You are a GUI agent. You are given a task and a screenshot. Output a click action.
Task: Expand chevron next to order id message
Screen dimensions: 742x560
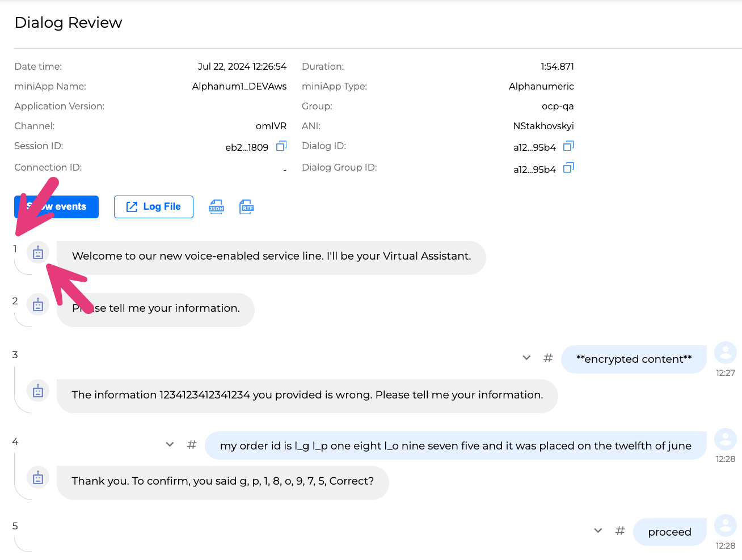click(170, 445)
